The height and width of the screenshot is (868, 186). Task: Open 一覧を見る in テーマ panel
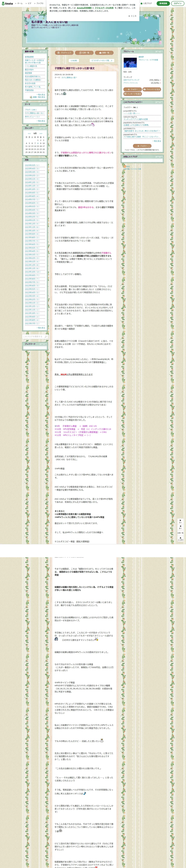pyautogui.click(x=41, y=121)
